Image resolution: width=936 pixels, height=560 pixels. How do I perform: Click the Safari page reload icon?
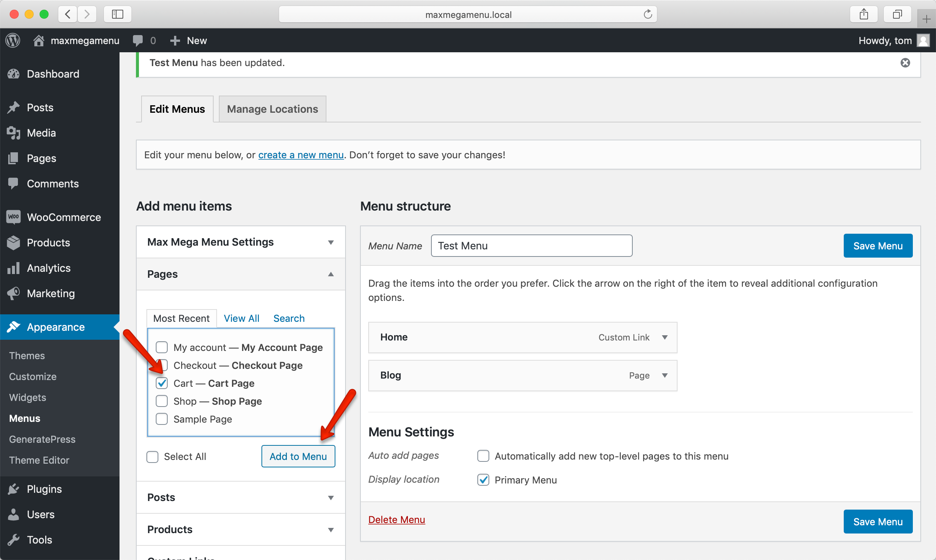pos(648,14)
